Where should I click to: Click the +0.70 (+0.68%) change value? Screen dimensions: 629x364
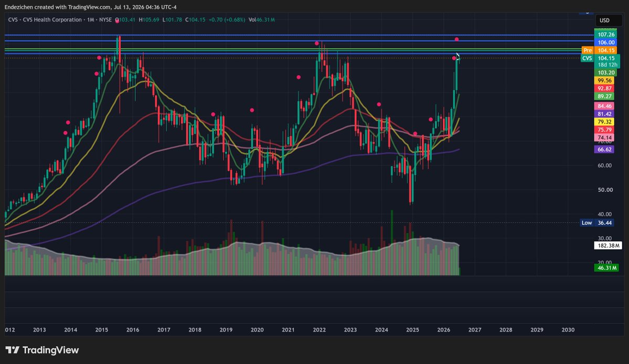pyautogui.click(x=227, y=19)
